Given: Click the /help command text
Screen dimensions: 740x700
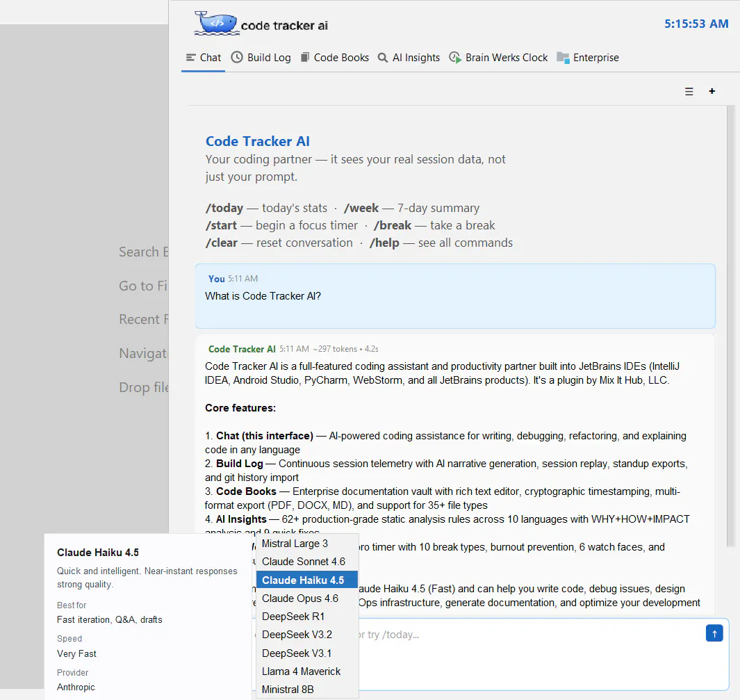Looking at the screenshot, I should coord(384,243).
